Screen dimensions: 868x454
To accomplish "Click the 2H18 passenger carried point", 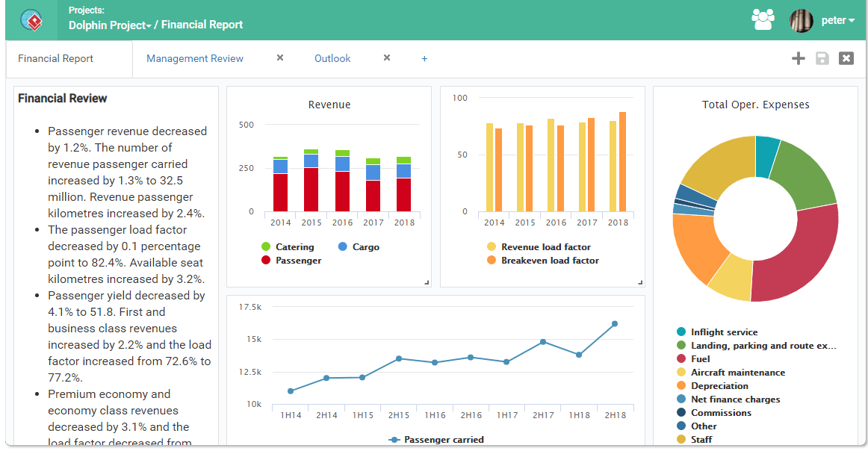I will pyautogui.click(x=615, y=324).
